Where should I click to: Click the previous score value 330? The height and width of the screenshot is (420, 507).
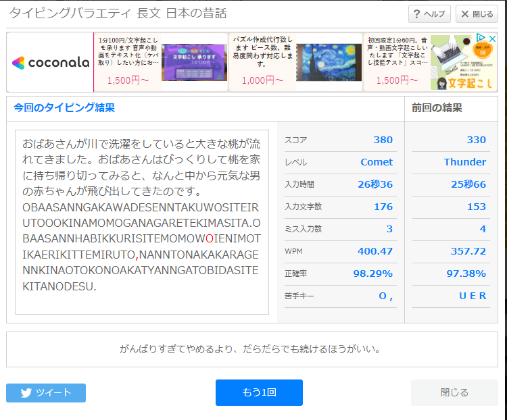[x=477, y=140]
